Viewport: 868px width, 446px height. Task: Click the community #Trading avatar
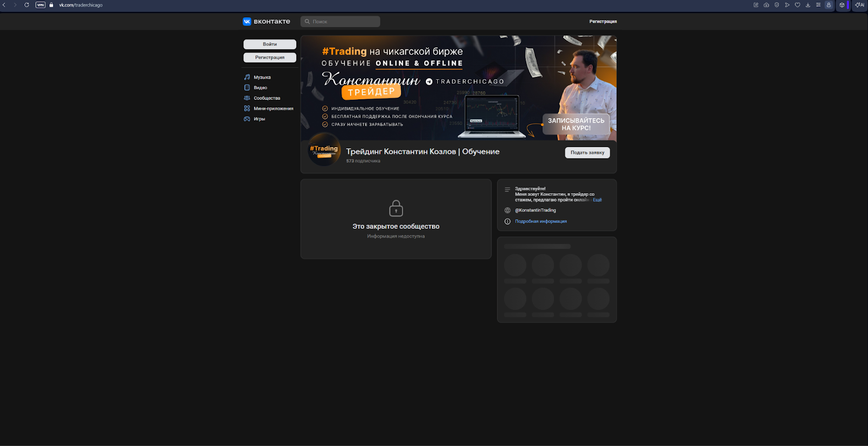324,150
